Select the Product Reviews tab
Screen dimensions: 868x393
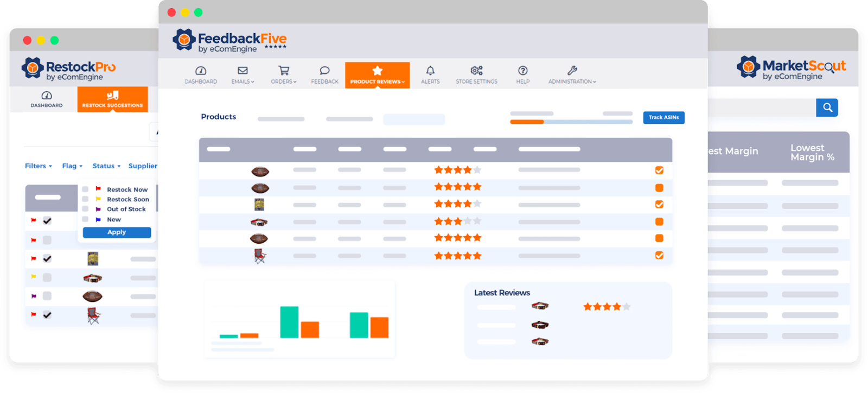pyautogui.click(x=377, y=75)
